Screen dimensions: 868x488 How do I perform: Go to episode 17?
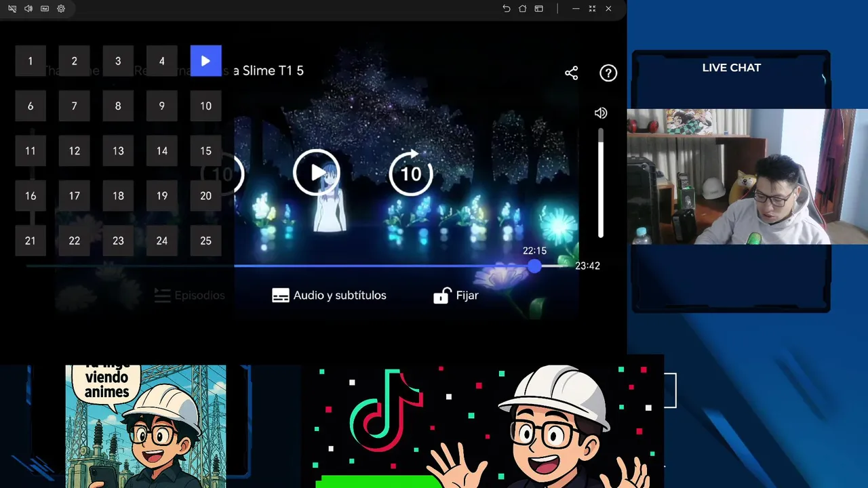(75, 196)
